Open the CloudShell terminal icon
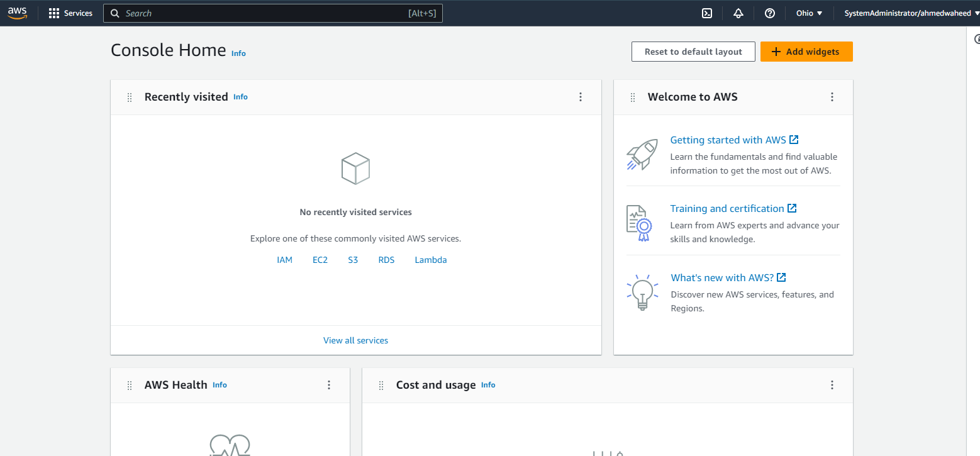The image size is (980, 456). tap(707, 13)
